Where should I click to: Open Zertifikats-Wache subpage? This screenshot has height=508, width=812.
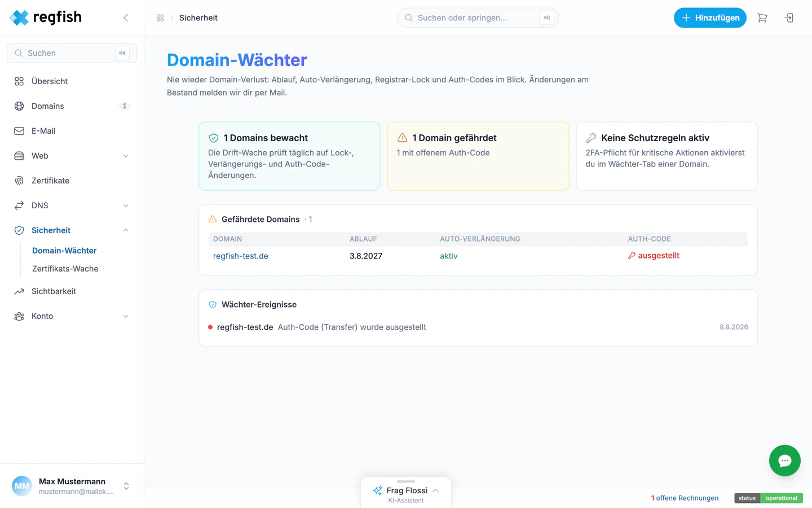click(65, 269)
